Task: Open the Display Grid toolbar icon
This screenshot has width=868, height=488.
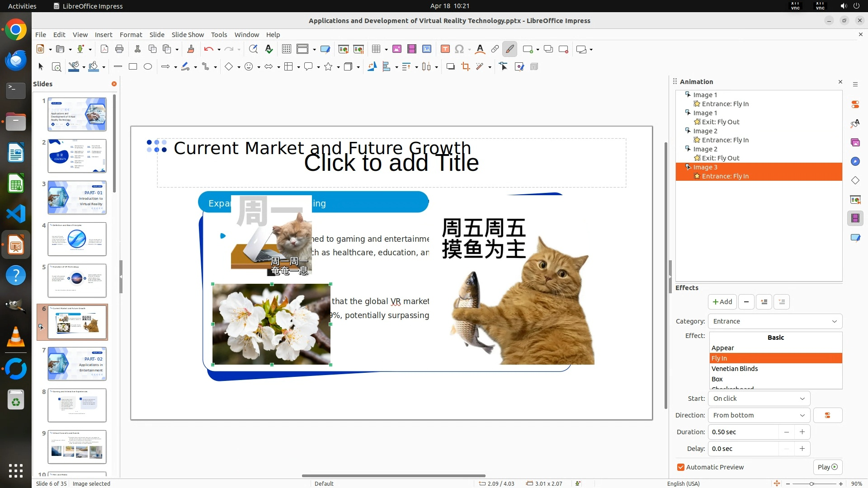Action: click(x=286, y=49)
